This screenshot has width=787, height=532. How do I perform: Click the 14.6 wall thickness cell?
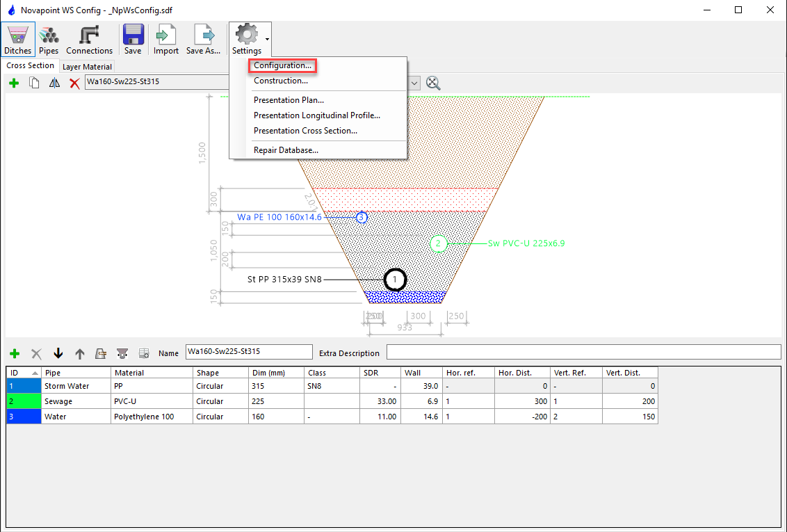click(x=421, y=417)
